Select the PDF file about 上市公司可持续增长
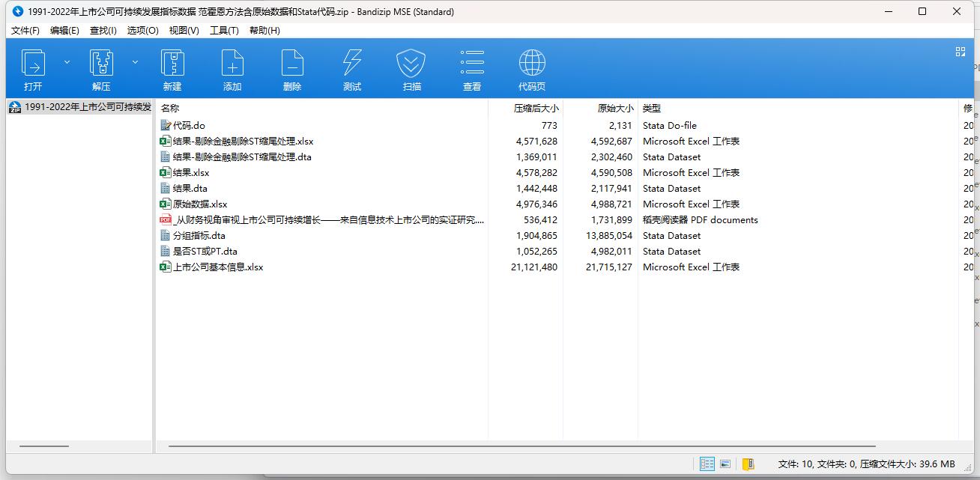Screen dimensions: 980x480 [x=328, y=220]
